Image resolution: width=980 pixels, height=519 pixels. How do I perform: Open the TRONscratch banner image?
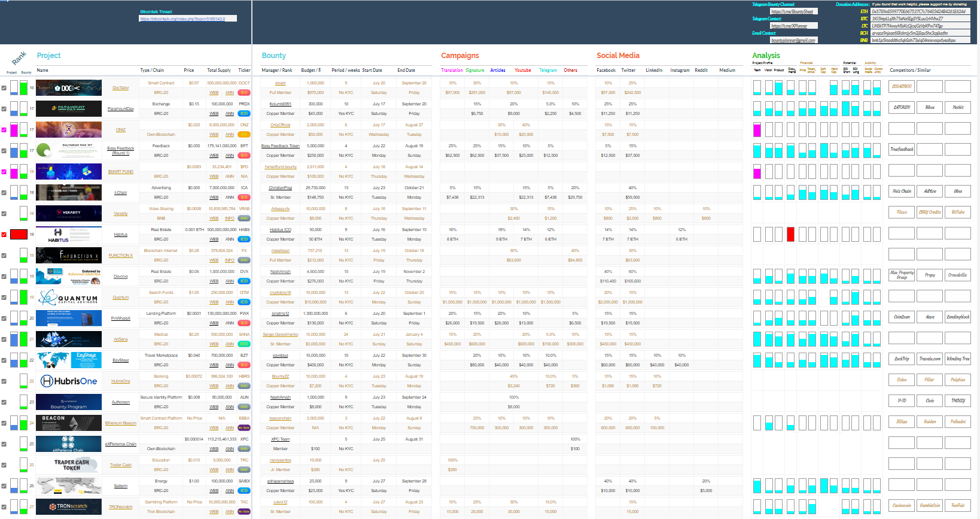(x=69, y=507)
